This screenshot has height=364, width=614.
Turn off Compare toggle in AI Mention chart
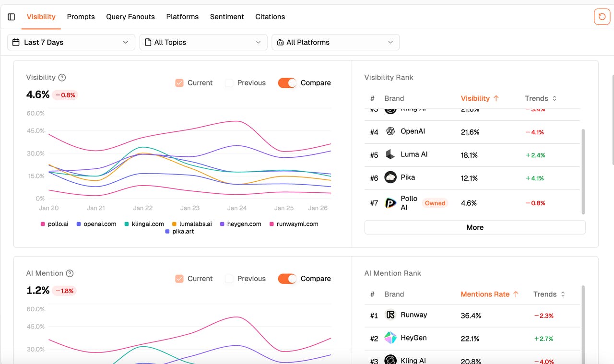(287, 279)
